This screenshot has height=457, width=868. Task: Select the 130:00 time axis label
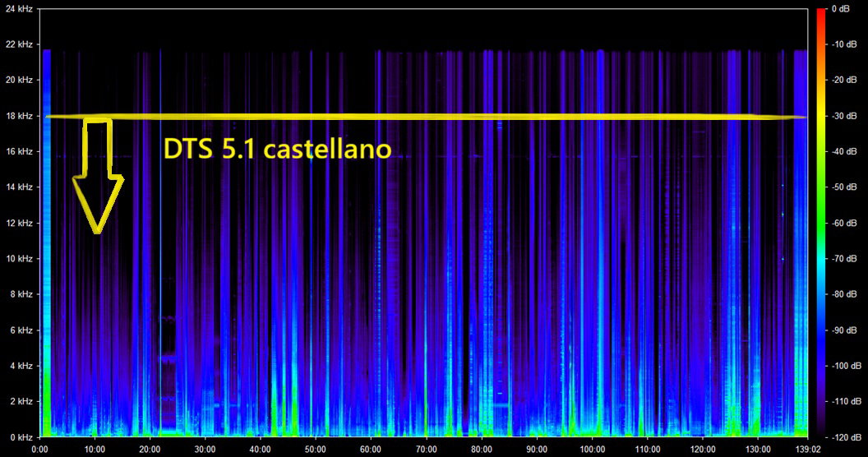(x=758, y=450)
